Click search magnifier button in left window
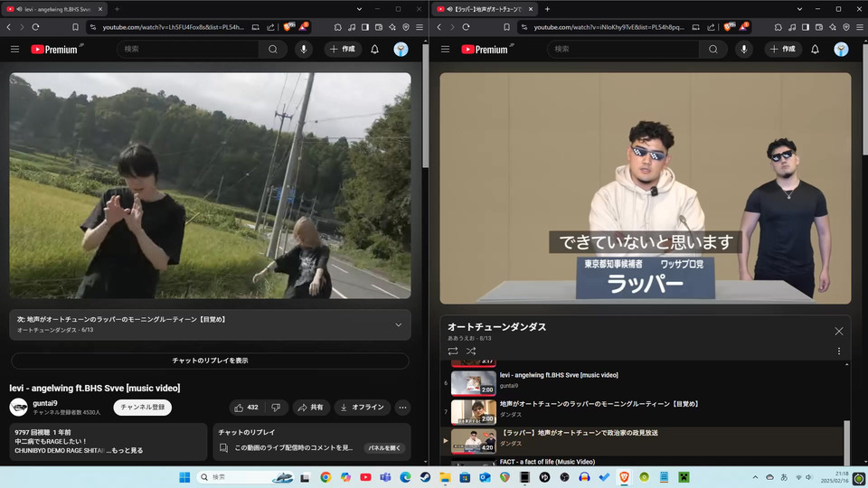 tap(273, 49)
